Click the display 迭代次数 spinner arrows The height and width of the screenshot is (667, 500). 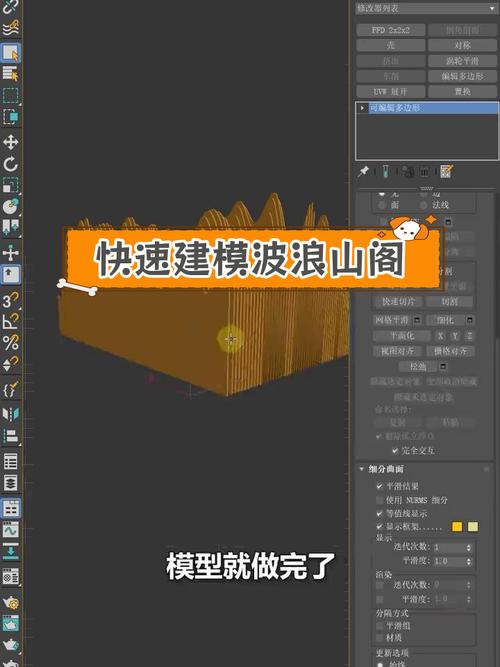pos(469,547)
